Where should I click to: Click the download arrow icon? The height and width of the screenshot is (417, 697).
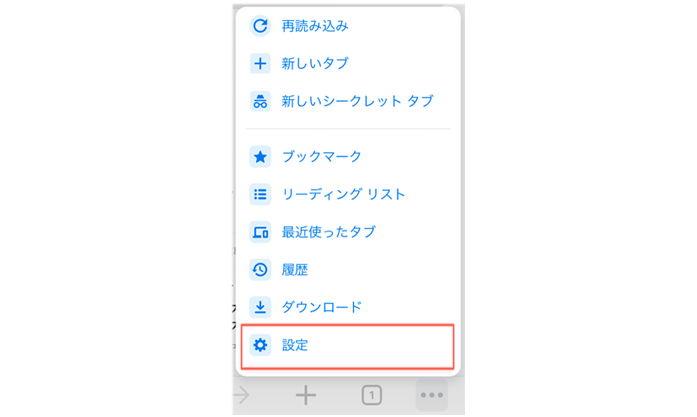(260, 307)
